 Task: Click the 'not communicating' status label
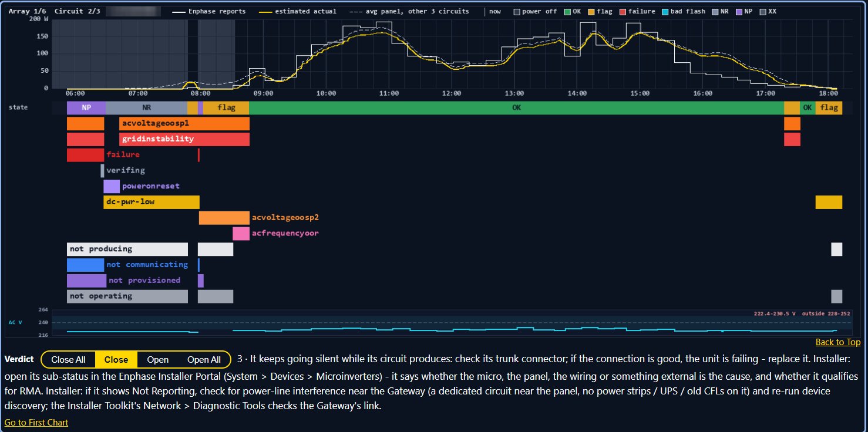point(147,265)
